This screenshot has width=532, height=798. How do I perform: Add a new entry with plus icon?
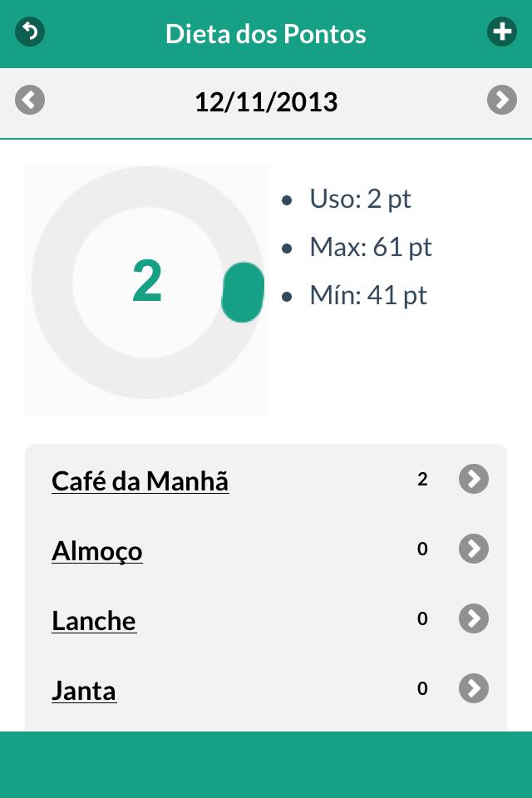(501, 32)
